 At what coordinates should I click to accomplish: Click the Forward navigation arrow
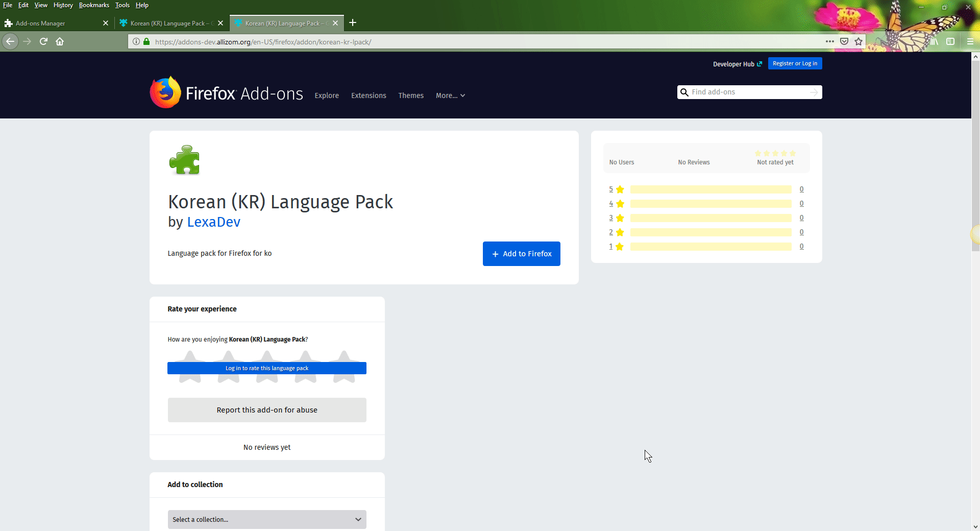coord(27,41)
